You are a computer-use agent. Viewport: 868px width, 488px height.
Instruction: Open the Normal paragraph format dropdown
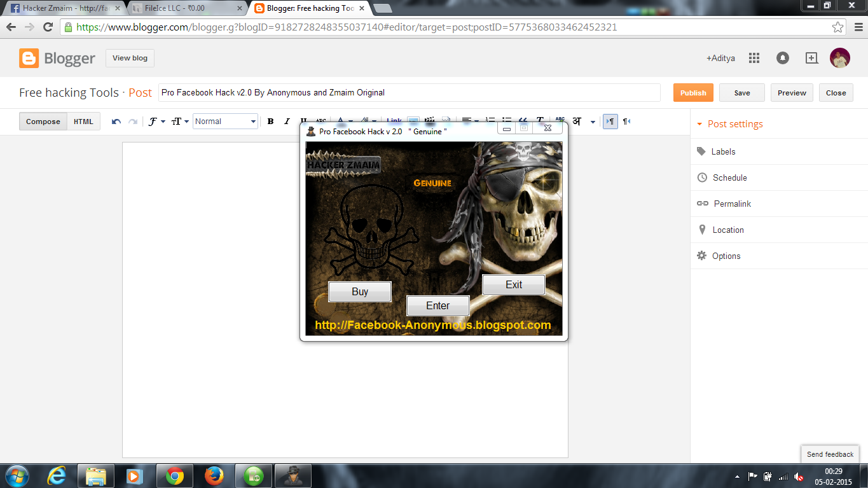point(225,122)
